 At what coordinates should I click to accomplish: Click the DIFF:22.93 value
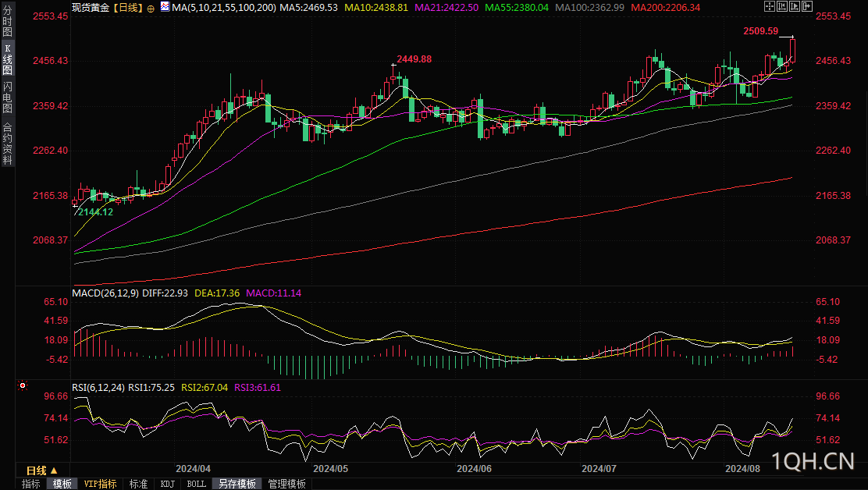(165, 293)
